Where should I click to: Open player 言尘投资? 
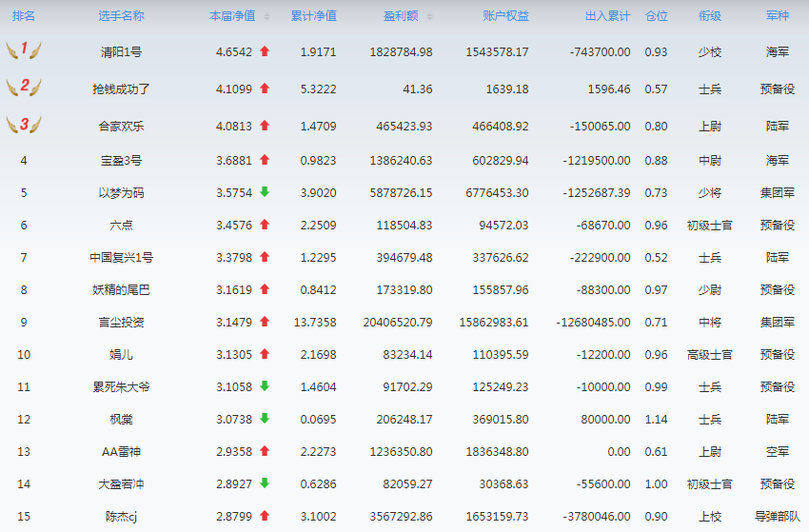click(x=121, y=323)
